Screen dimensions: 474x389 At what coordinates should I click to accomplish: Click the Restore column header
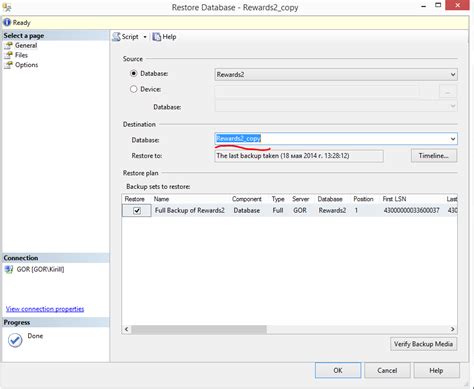(135, 199)
